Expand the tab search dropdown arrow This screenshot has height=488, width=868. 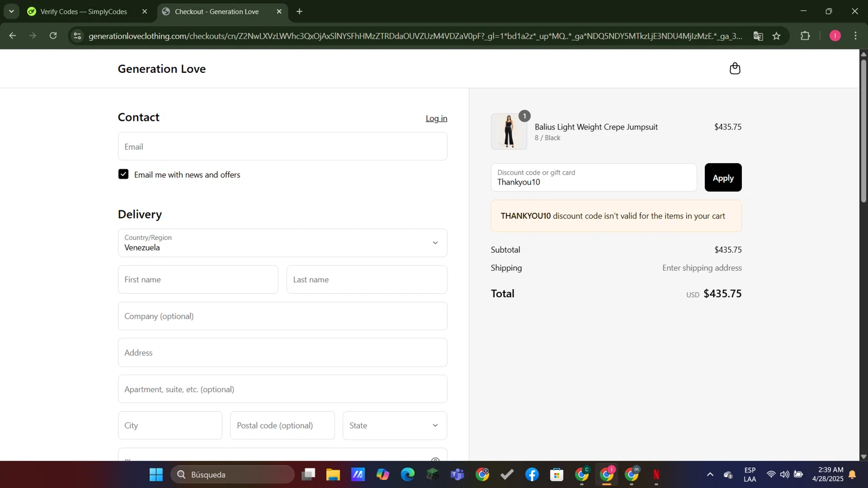coord(11,12)
